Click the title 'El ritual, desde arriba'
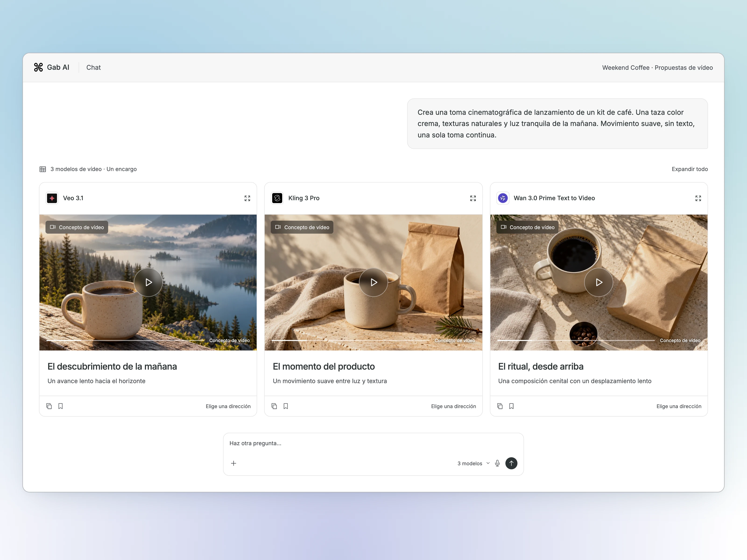747x560 pixels. (541, 367)
